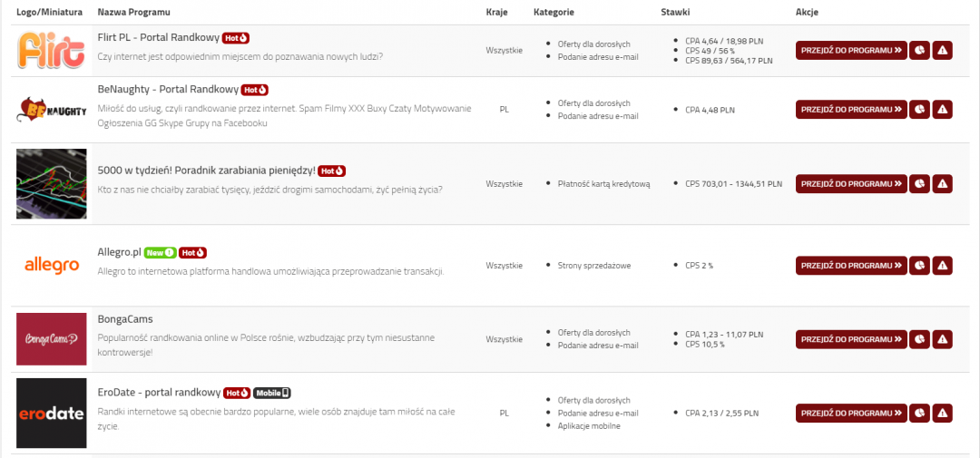This screenshot has height=458, width=980.
Task: Click warning triangle icon for Flirt PL
Action: (x=942, y=51)
